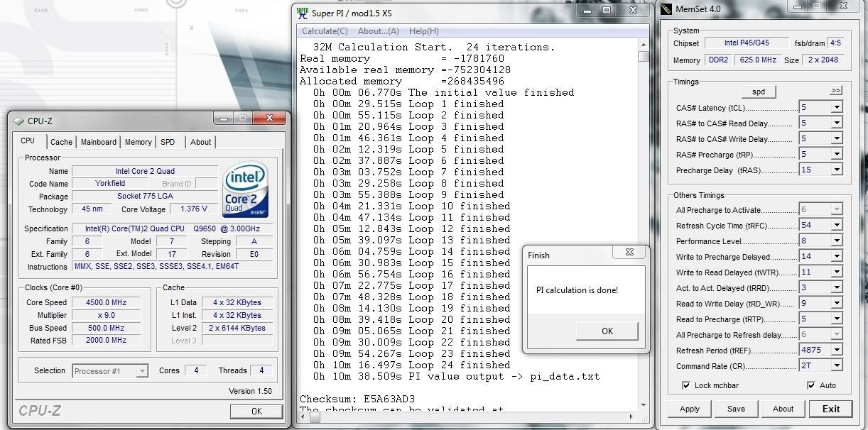868x430 pixels.
Task: Click the Intel P45/G45 chipset field
Action: tap(747, 43)
